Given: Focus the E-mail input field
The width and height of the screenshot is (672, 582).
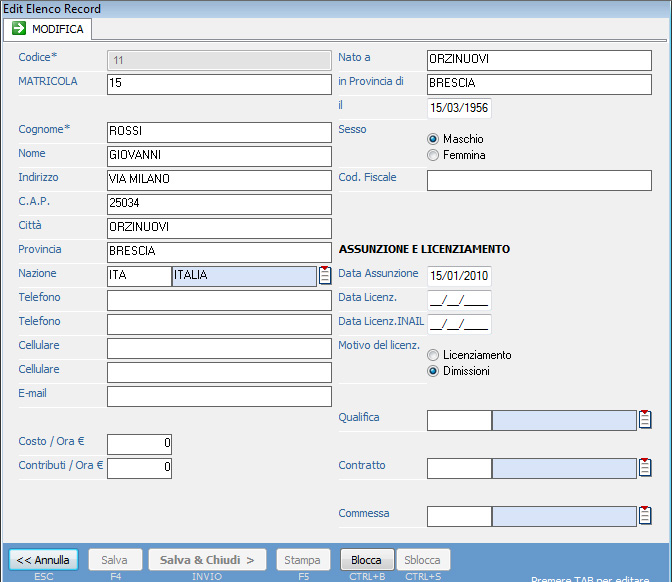Looking at the screenshot, I should coord(218,396).
